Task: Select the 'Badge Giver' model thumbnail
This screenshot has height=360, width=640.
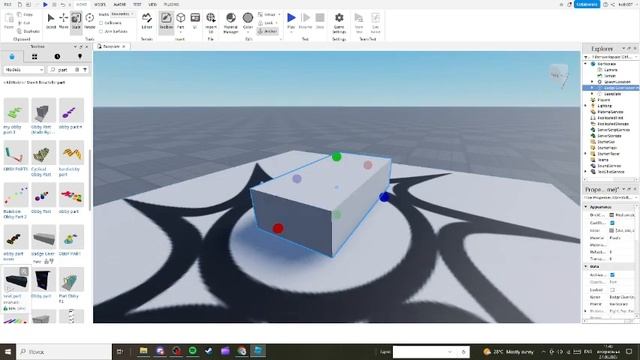Action: [x=43, y=237]
